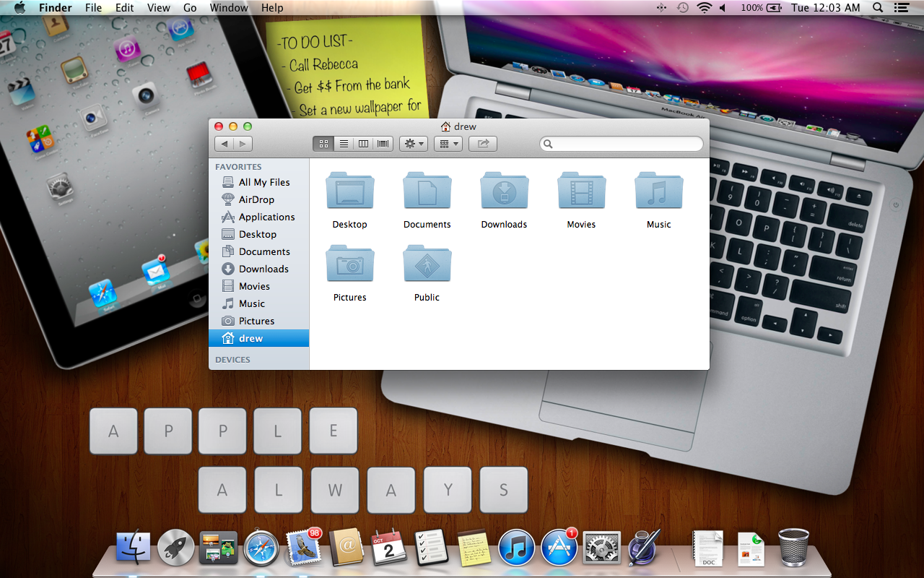Click the volume menu bar icon

pyautogui.click(x=723, y=8)
